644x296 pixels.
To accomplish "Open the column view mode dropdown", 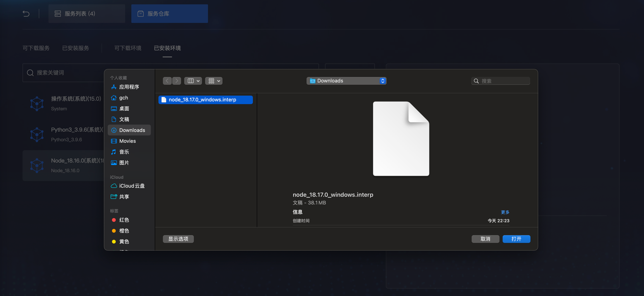I will point(193,81).
